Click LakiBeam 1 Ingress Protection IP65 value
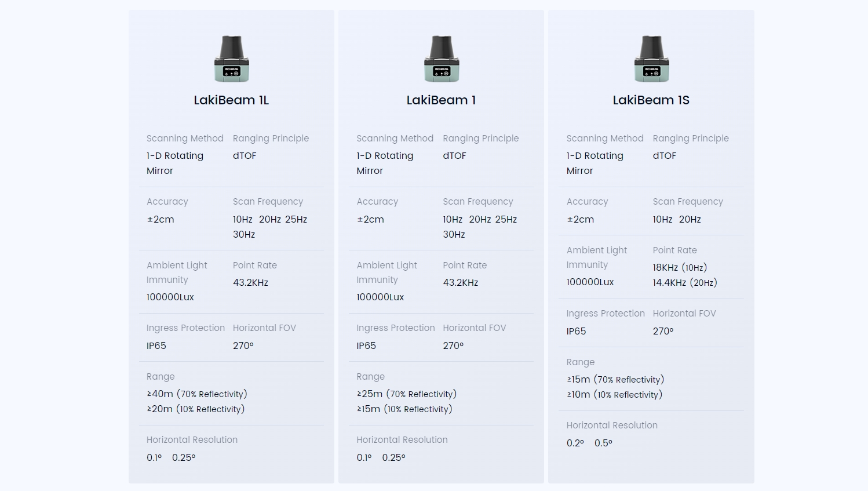Image resolution: width=868 pixels, height=491 pixels. 366,345
